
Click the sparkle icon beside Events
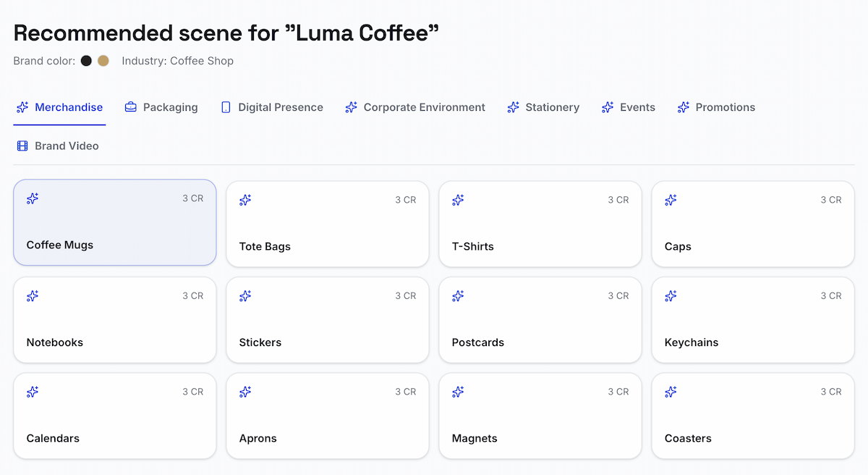tap(608, 107)
